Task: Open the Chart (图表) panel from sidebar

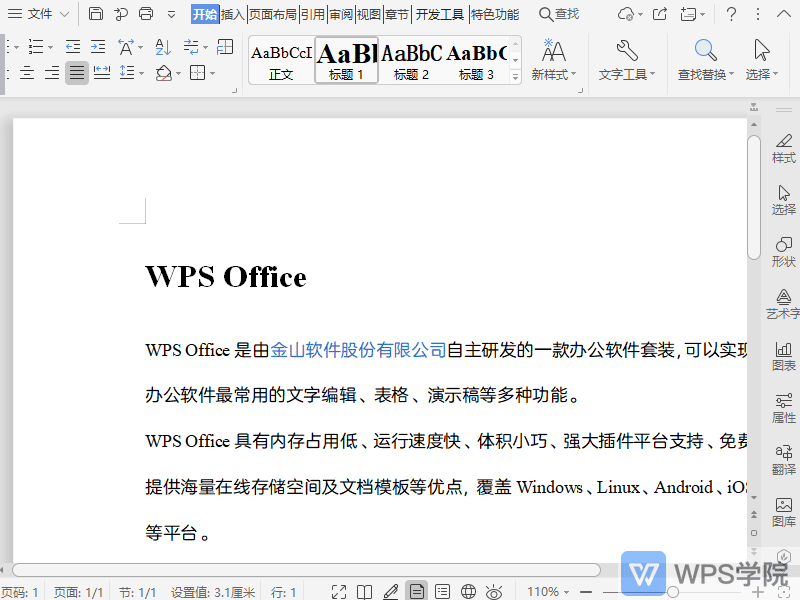Action: click(783, 356)
